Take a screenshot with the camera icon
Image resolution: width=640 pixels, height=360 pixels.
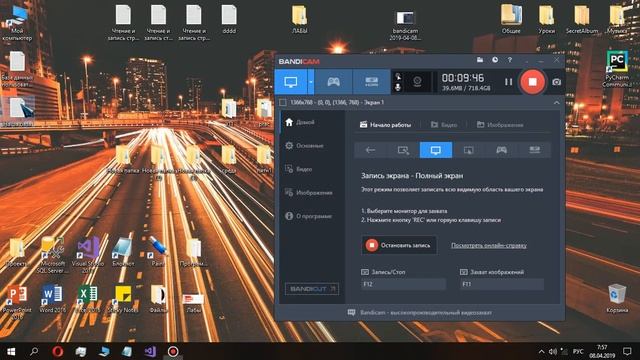[556, 82]
